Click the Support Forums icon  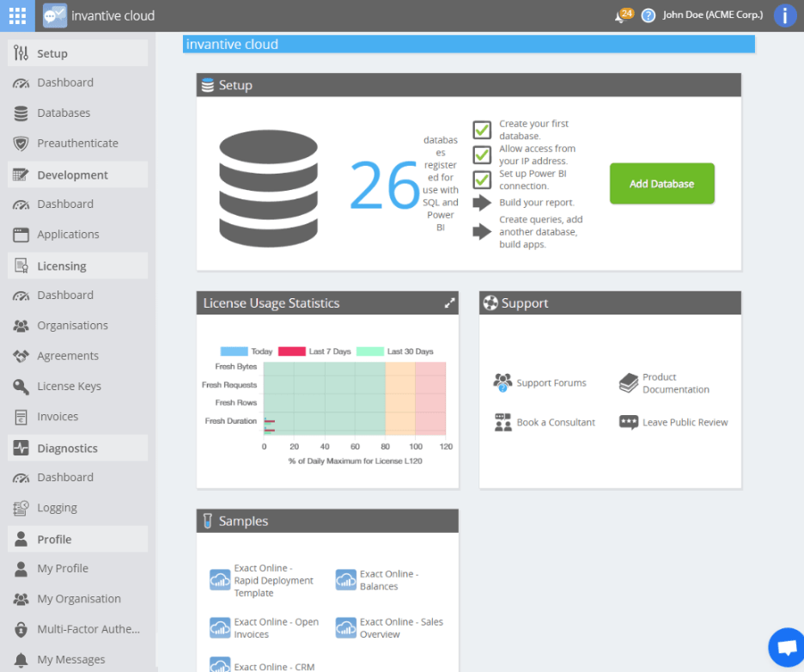pyautogui.click(x=502, y=382)
